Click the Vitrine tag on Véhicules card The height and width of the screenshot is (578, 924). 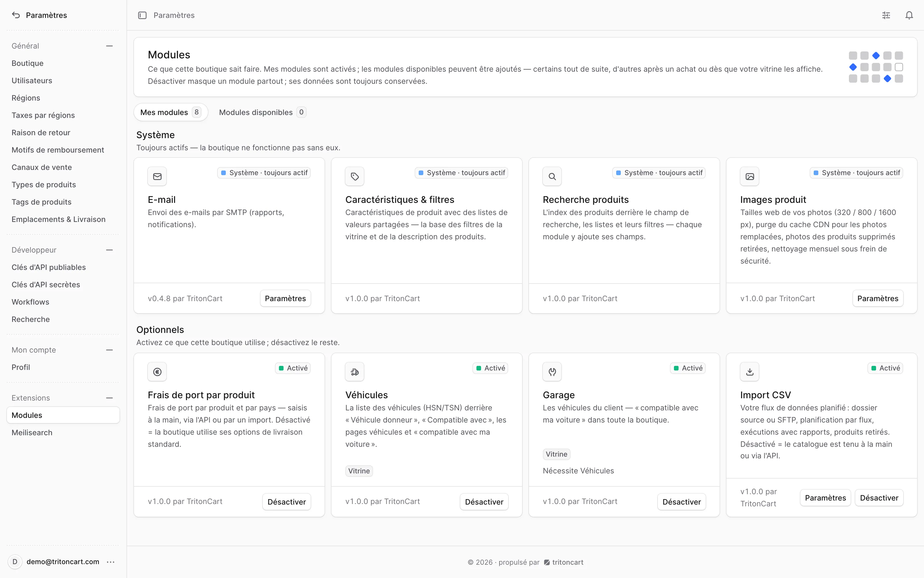(x=359, y=470)
